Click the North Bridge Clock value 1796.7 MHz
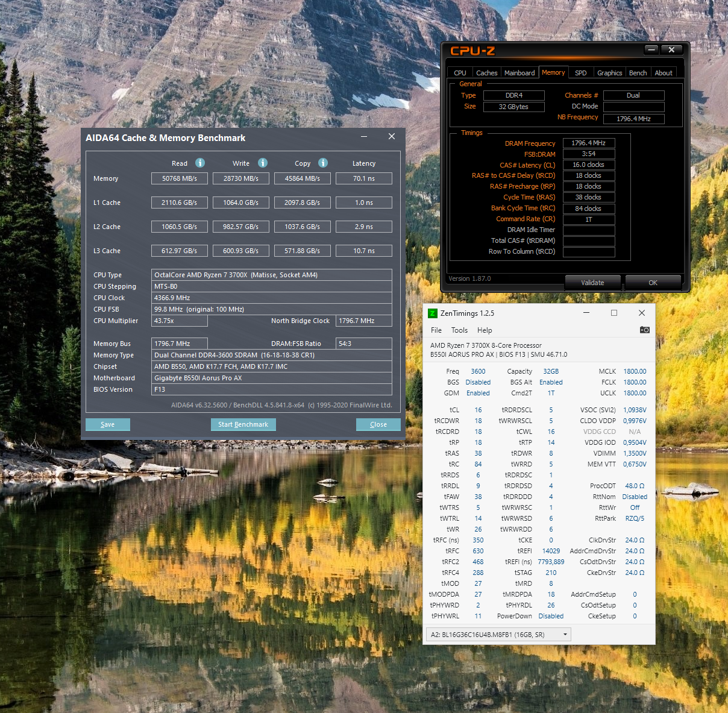This screenshot has height=713, width=728. coord(364,321)
